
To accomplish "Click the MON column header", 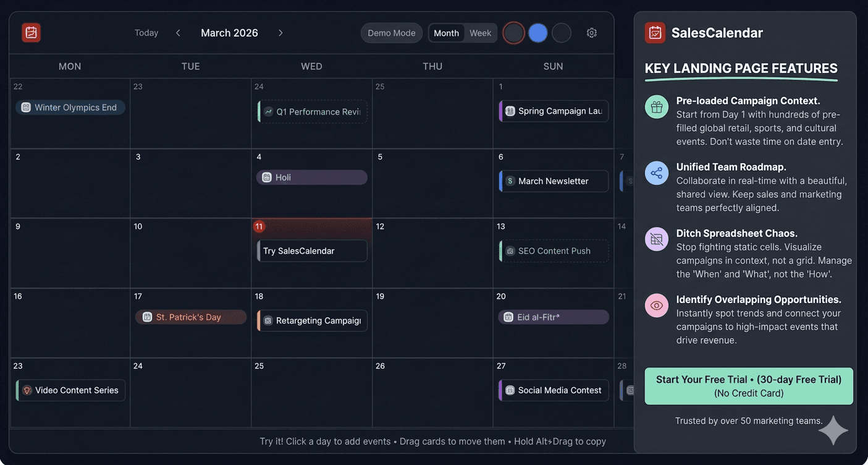I will point(70,66).
